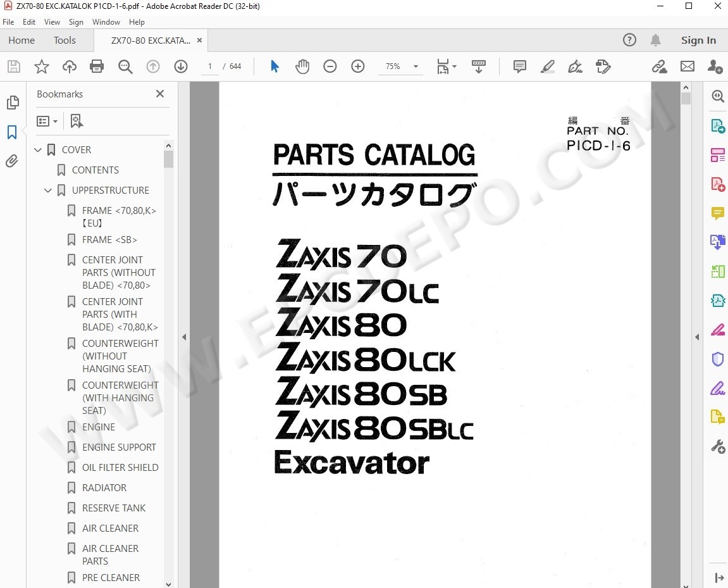Open the zoom level dropdown
The height and width of the screenshot is (588, 728).
pos(416,66)
